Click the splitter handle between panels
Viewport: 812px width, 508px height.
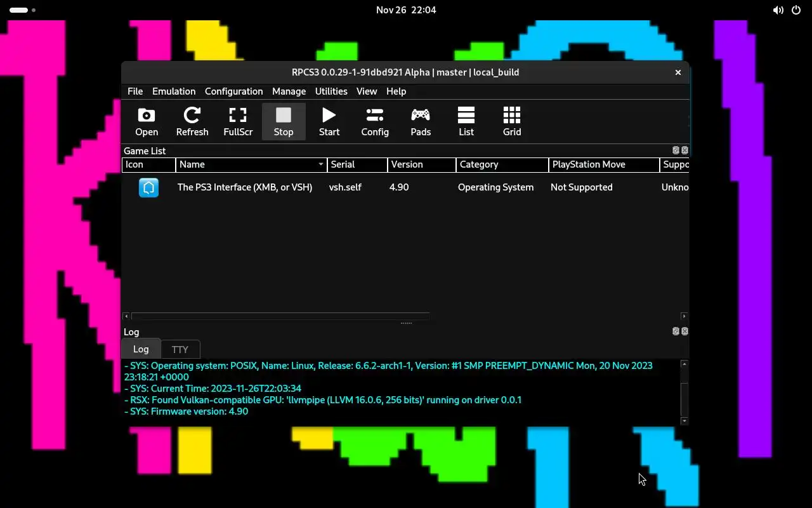pos(406,323)
